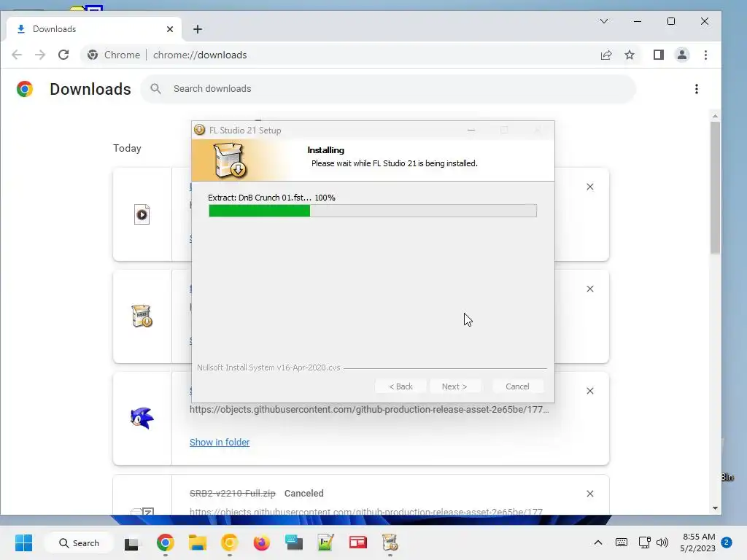Click the Today date heading
Image resolution: width=747 pixels, height=560 pixels.
point(127,148)
